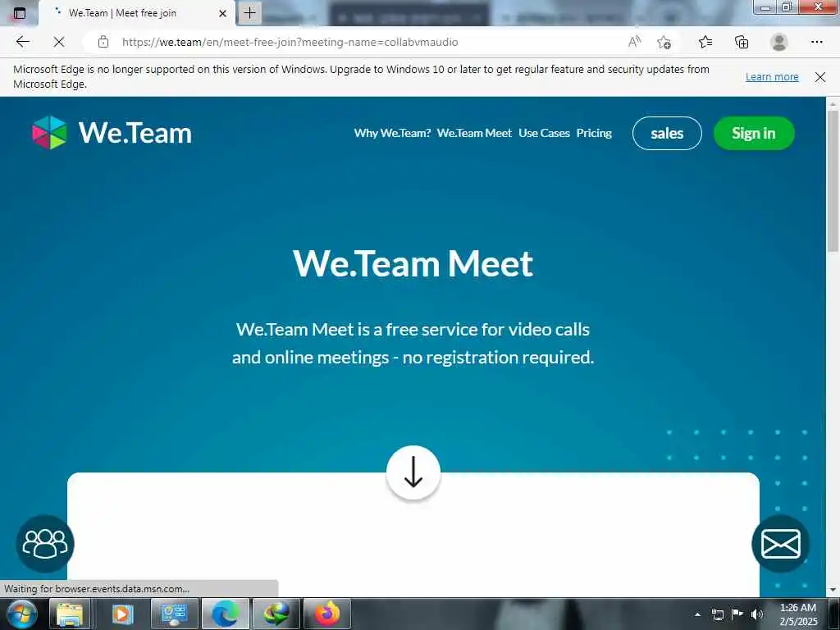Click the green Sign in button

(x=754, y=133)
